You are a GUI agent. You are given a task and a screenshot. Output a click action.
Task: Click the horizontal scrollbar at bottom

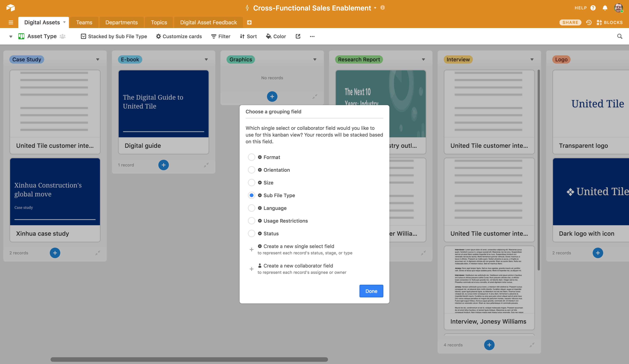click(x=189, y=359)
